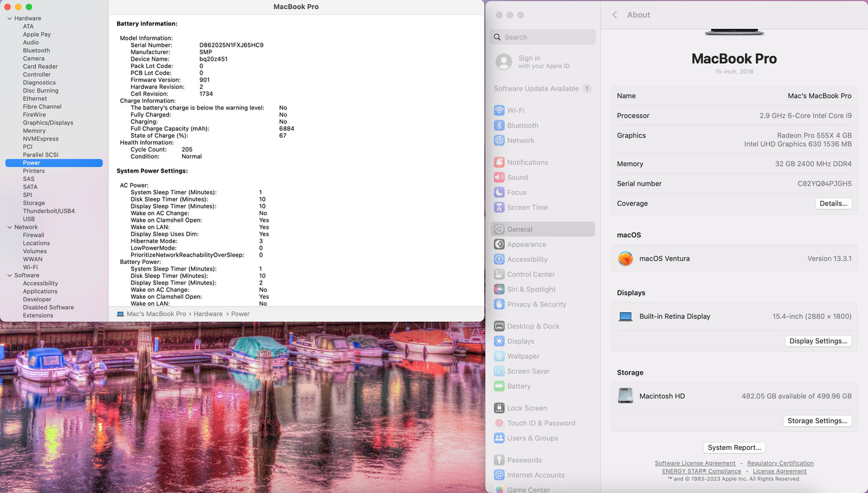Click the Bluetooth icon in settings sidebar
The width and height of the screenshot is (868, 493).
499,126
